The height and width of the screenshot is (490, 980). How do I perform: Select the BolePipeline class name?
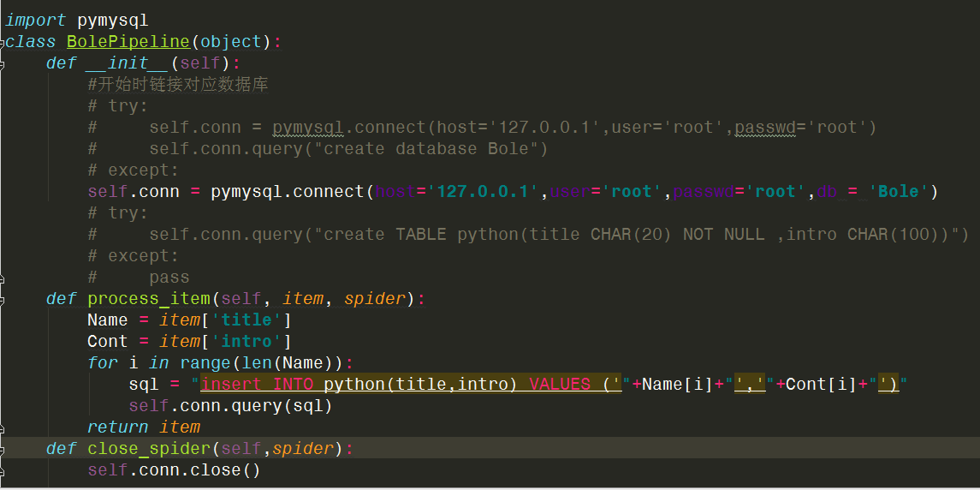click(128, 43)
